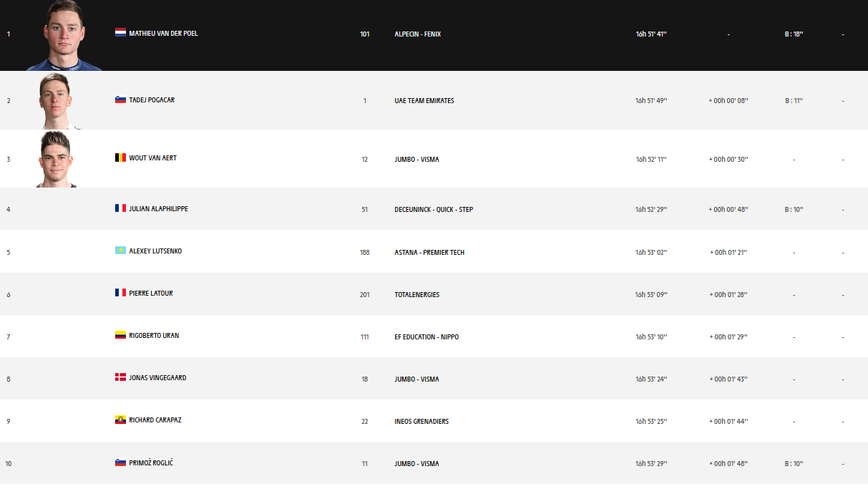Click the Colombian flag next to Rigoberto Uran
The height and width of the screenshot is (489, 868).
coord(120,335)
